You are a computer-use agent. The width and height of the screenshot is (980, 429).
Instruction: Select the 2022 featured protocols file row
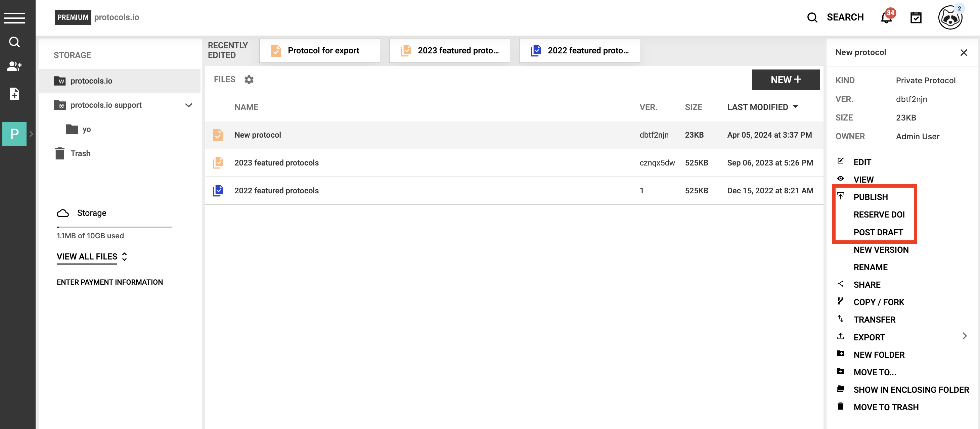pyautogui.click(x=276, y=191)
